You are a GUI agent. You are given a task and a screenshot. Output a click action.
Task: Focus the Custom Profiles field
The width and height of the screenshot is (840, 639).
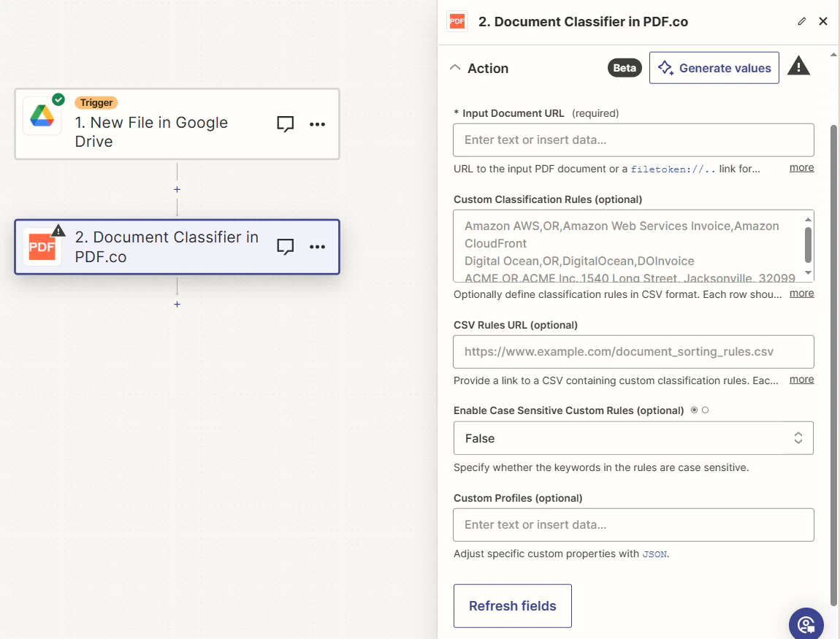(633, 525)
